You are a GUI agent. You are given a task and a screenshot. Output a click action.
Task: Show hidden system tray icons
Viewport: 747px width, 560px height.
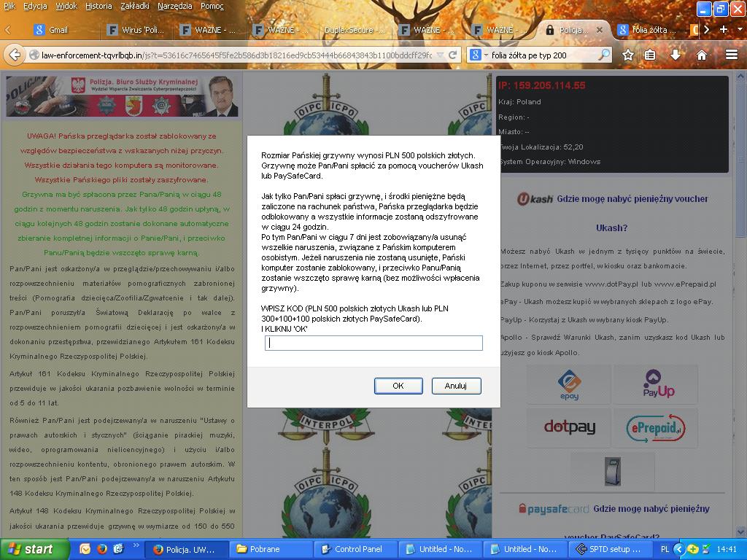(x=679, y=549)
